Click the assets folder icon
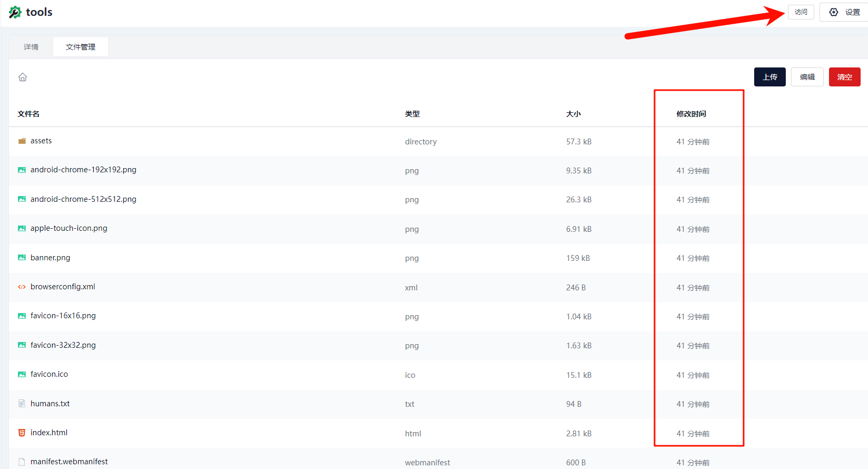This screenshot has width=868, height=469. click(22, 141)
